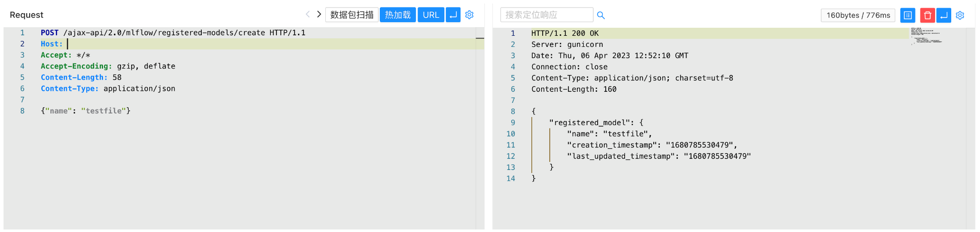Open response detail view blue icon
Screen dimensions: 980x232
(907, 15)
